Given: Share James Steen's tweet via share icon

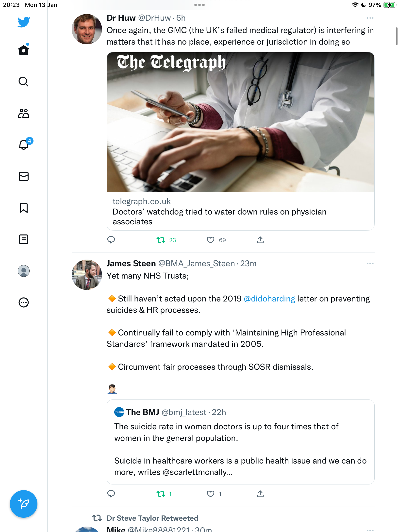Looking at the screenshot, I should 260,494.
